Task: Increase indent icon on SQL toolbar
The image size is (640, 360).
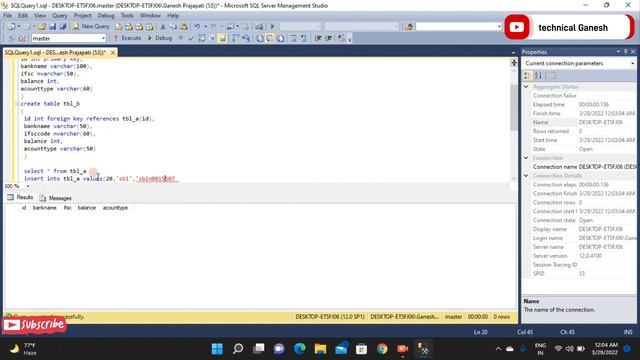Action: tap(328, 38)
